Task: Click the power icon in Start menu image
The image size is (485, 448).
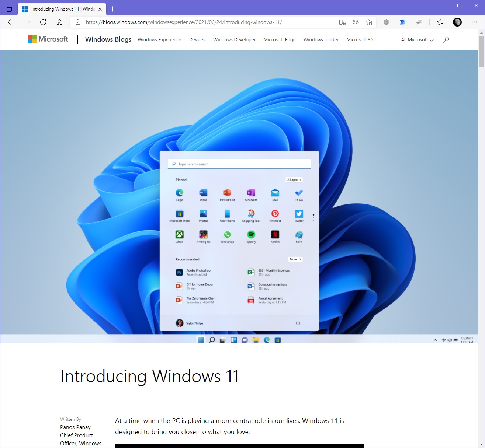Action: (298, 323)
